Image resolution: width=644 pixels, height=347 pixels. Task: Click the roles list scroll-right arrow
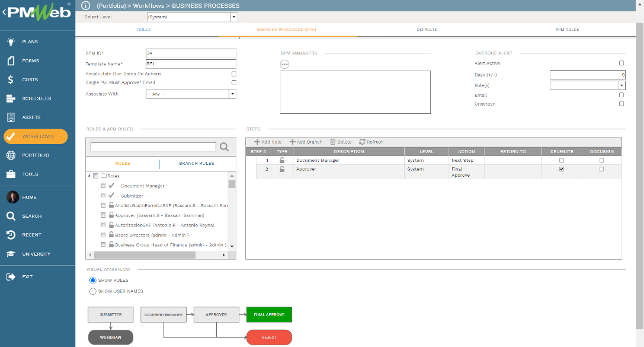pyautogui.click(x=223, y=255)
